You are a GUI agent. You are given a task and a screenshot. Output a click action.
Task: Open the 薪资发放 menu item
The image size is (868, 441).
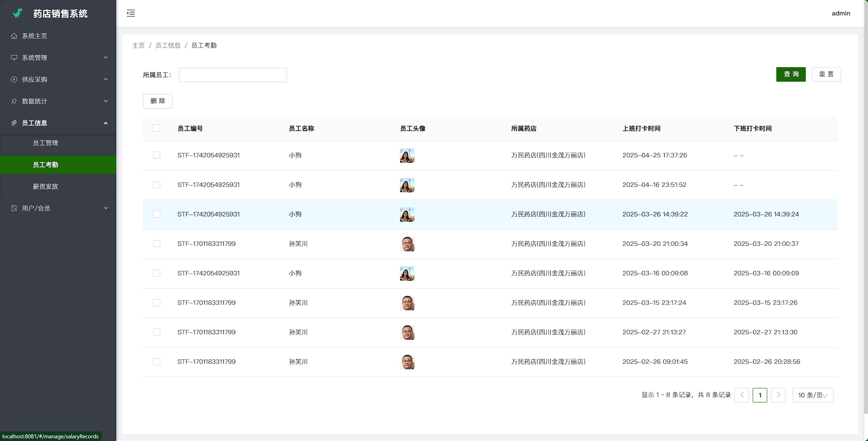tap(45, 186)
